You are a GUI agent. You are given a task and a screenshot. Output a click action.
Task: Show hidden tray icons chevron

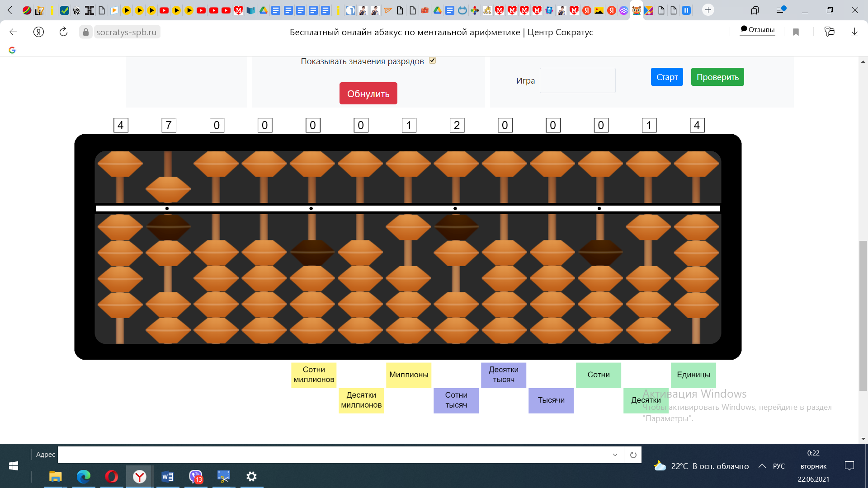[x=762, y=466]
